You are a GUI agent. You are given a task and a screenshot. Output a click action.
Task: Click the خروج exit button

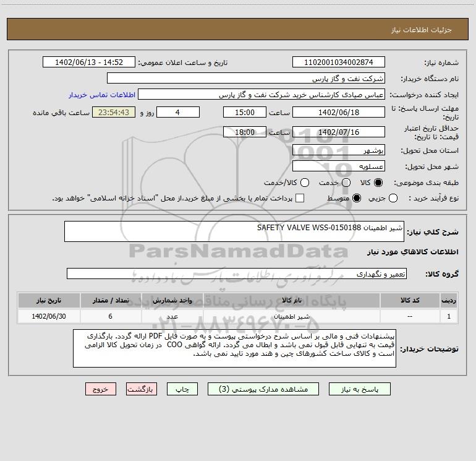click(101, 389)
